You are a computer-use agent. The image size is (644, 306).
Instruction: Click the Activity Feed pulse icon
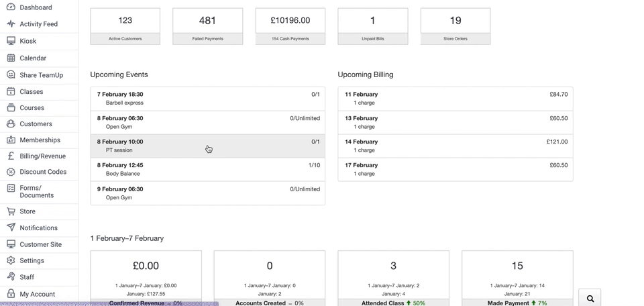[x=11, y=23]
